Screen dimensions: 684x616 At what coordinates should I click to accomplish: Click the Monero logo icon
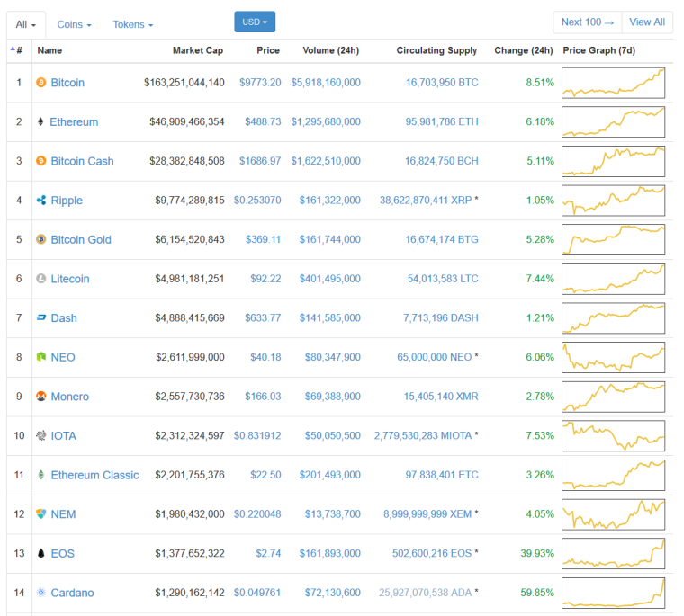pos(41,397)
